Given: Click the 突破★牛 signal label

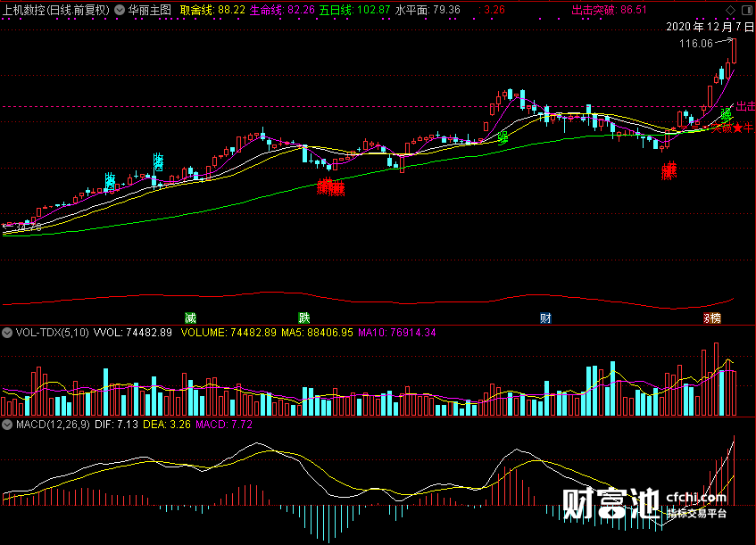Looking at the screenshot, I should point(733,128).
